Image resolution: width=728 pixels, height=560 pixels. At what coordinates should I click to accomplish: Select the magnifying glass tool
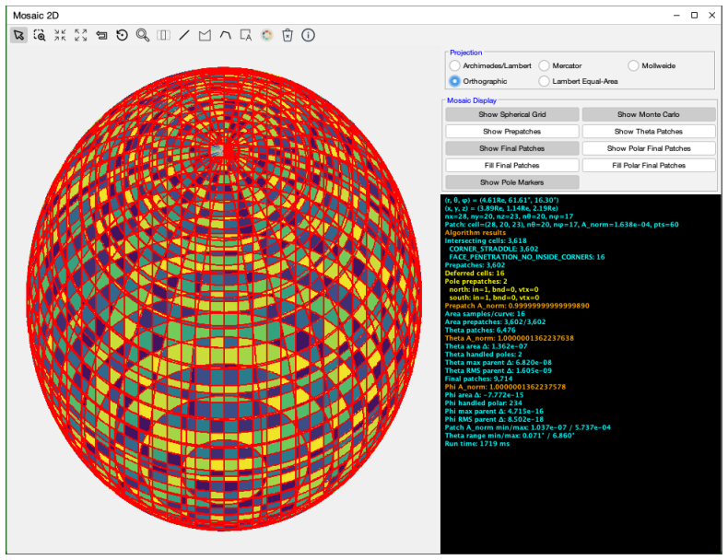click(143, 35)
